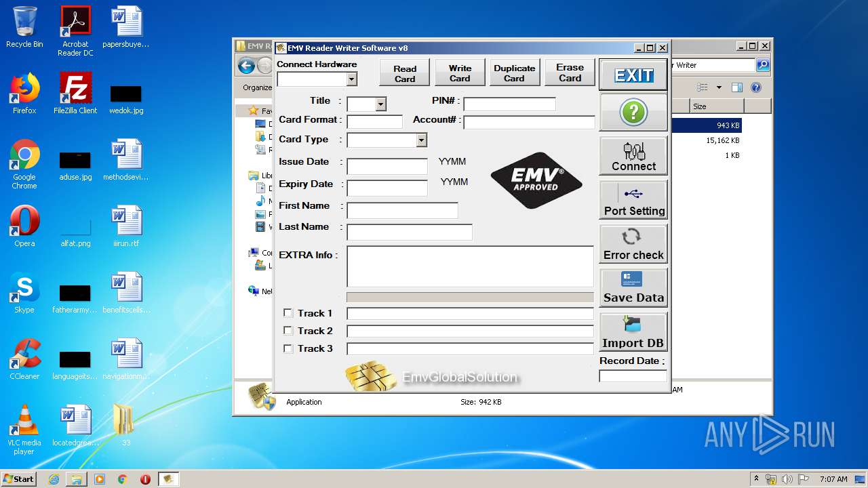Click the First Name field
Image resolution: width=868 pixels, height=488 pixels.
tap(402, 211)
